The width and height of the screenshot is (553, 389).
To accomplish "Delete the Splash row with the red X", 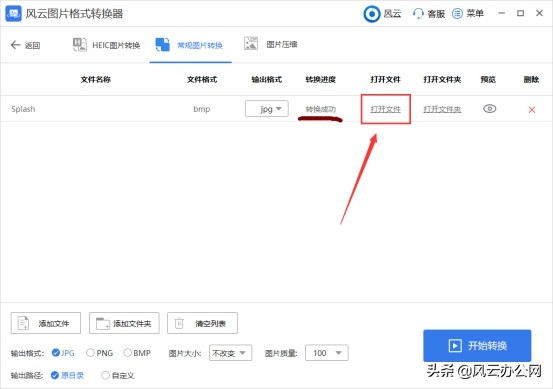I will click(532, 110).
